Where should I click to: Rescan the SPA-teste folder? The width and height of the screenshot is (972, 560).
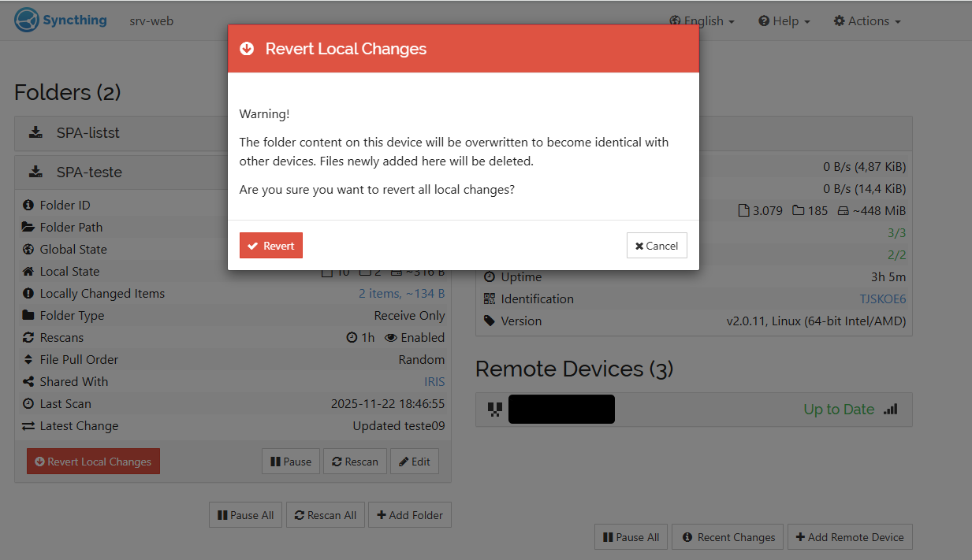coord(355,462)
